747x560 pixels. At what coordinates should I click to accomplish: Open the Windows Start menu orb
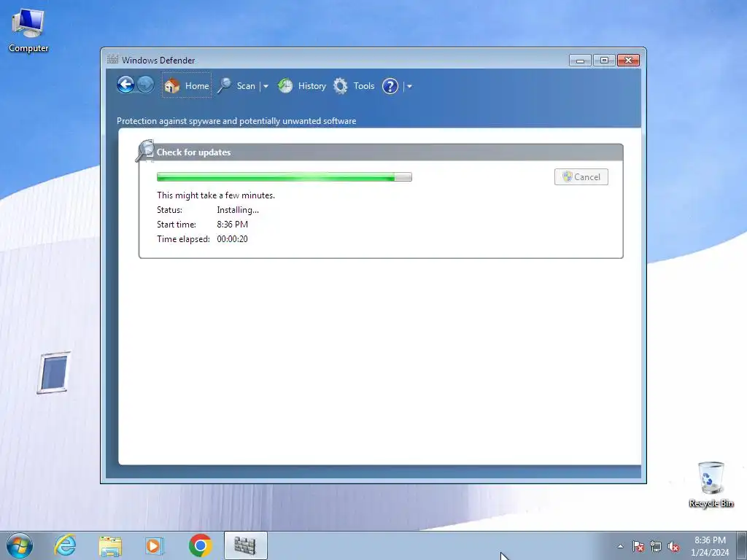[20, 545]
